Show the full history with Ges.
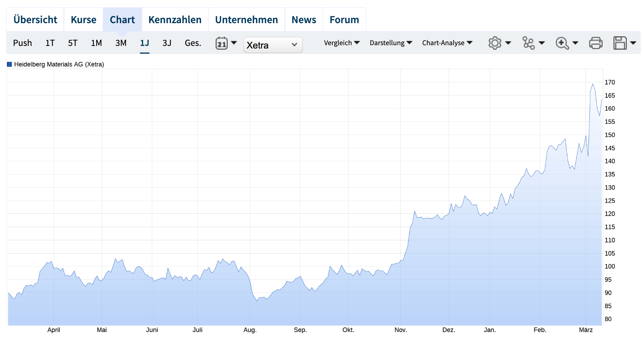This screenshot has height=338, width=644. coord(193,43)
